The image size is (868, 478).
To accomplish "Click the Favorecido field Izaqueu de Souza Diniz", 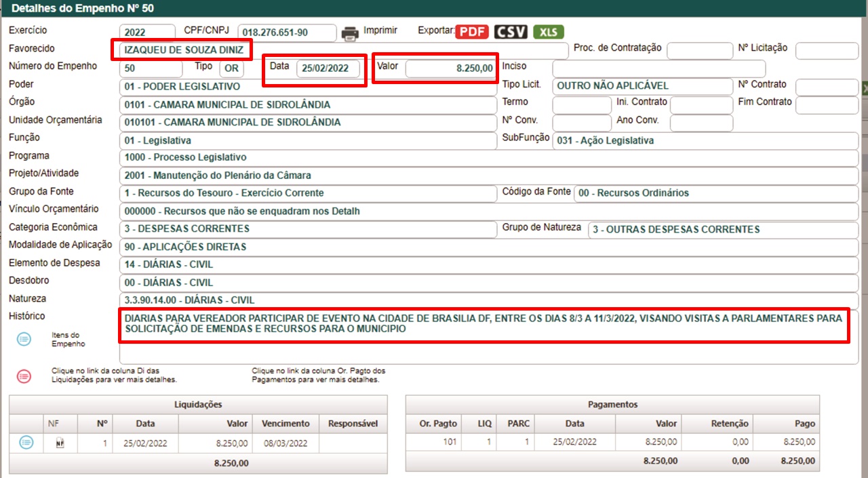I will click(x=343, y=50).
